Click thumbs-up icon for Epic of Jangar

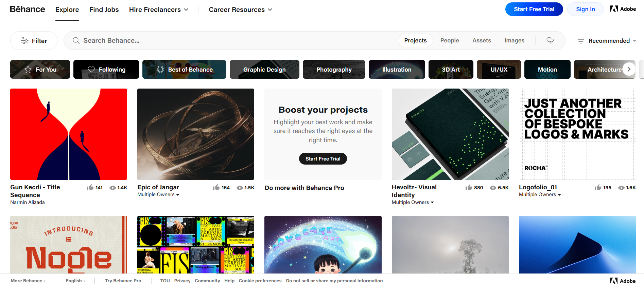click(x=216, y=188)
